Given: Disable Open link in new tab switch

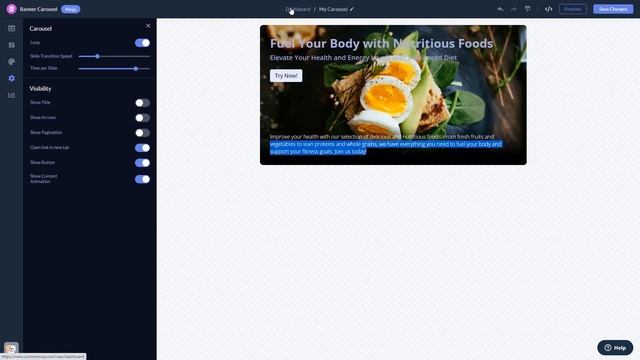Looking at the screenshot, I should (x=142, y=148).
